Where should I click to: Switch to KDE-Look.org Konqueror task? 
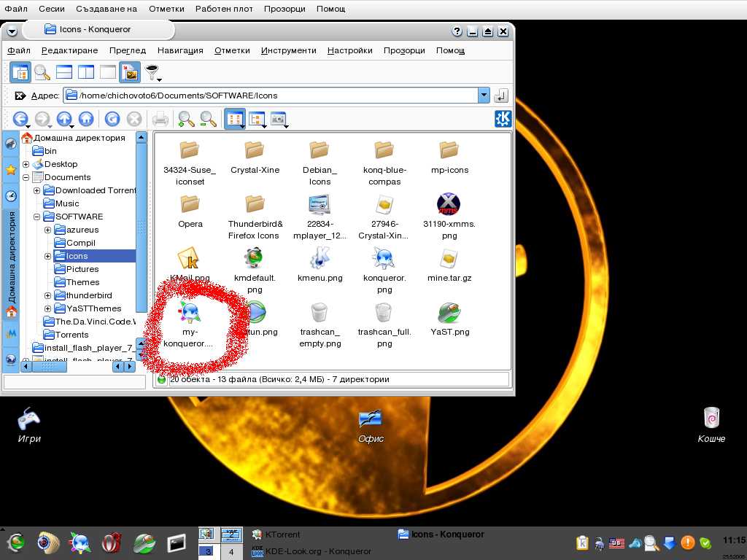pyautogui.click(x=311, y=551)
